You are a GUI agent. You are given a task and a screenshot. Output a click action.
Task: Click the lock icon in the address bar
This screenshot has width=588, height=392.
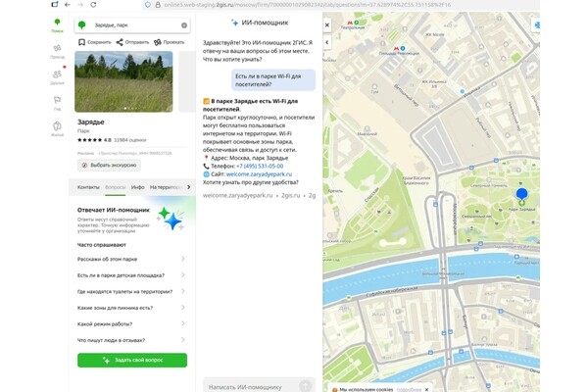(158, 5)
